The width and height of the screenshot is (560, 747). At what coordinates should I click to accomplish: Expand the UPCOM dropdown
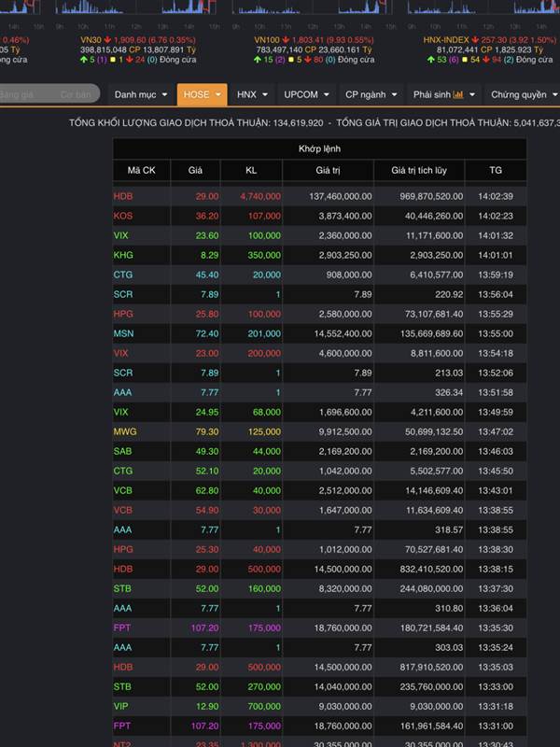[306, 94]
